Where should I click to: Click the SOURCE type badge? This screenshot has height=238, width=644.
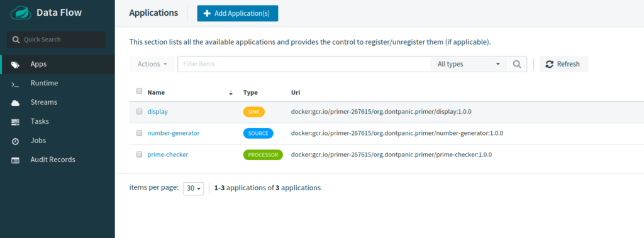pyautogui.click(x=258, y=133)
